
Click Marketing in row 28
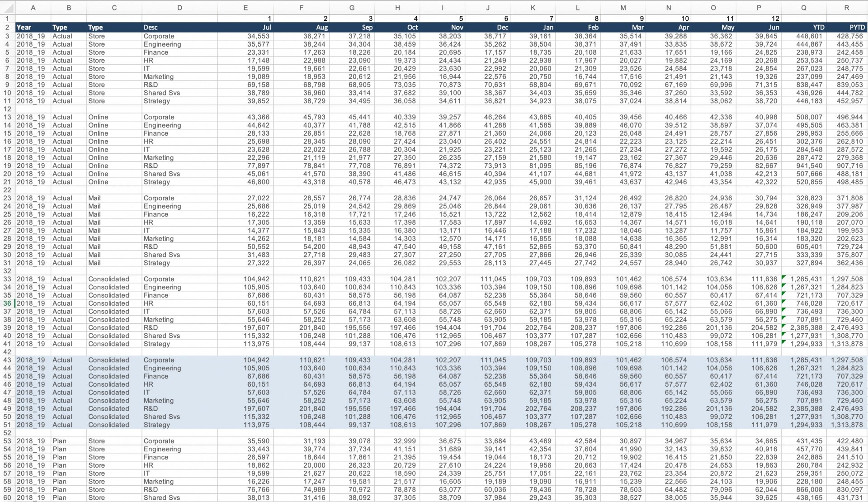tap(179, 238)
